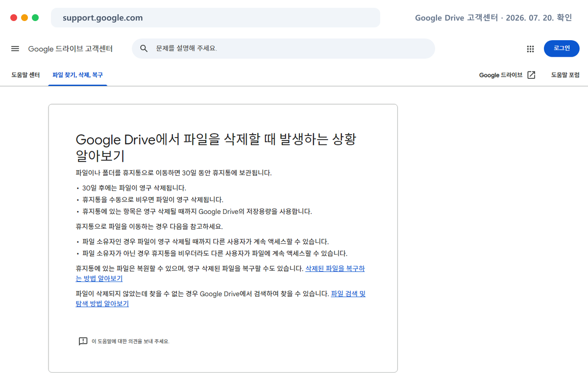Open the hamburger main menu
588x378 pixels.
coord(15,49)
